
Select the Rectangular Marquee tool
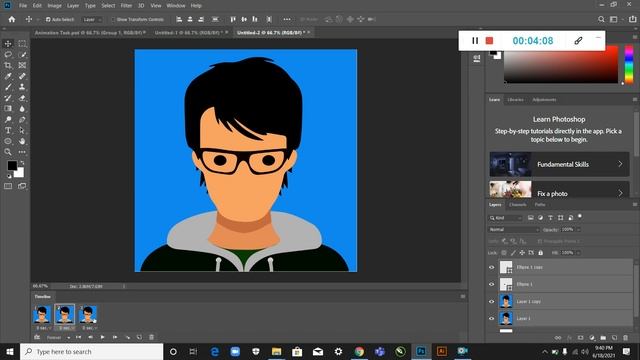(x=22, y=44)
